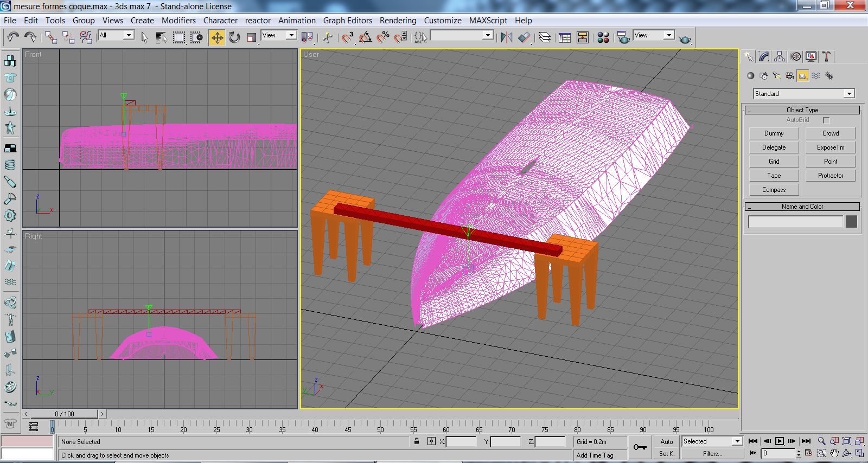Click the Compass helper button
Image resolution: width=868 pixels, height=463 pixels.
774,190
